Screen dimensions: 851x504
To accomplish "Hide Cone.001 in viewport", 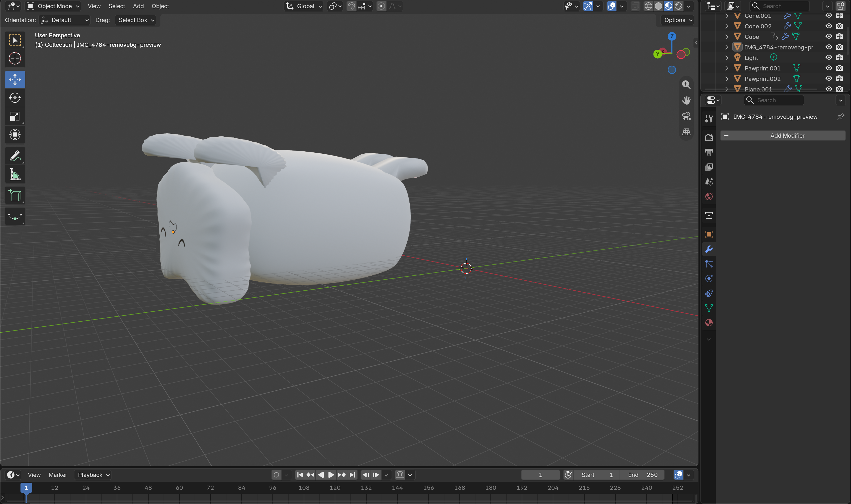I will (829, 16).
